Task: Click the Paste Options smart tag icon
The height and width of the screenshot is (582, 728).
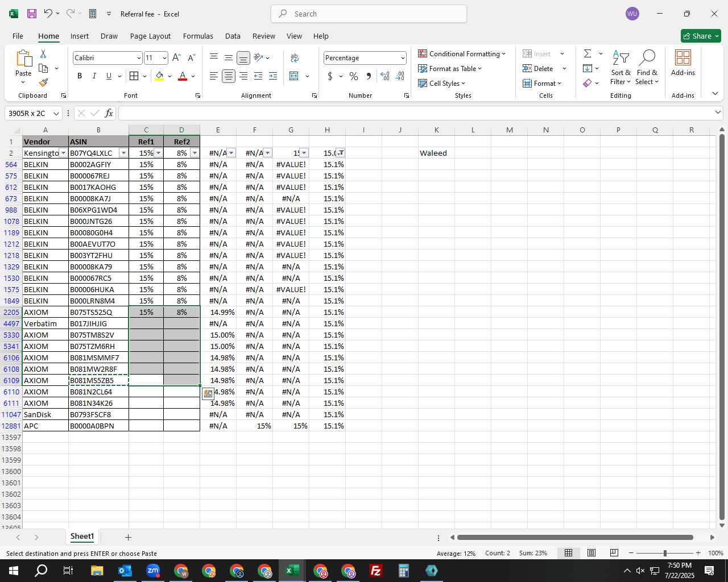Action: (x=208, y=393)
